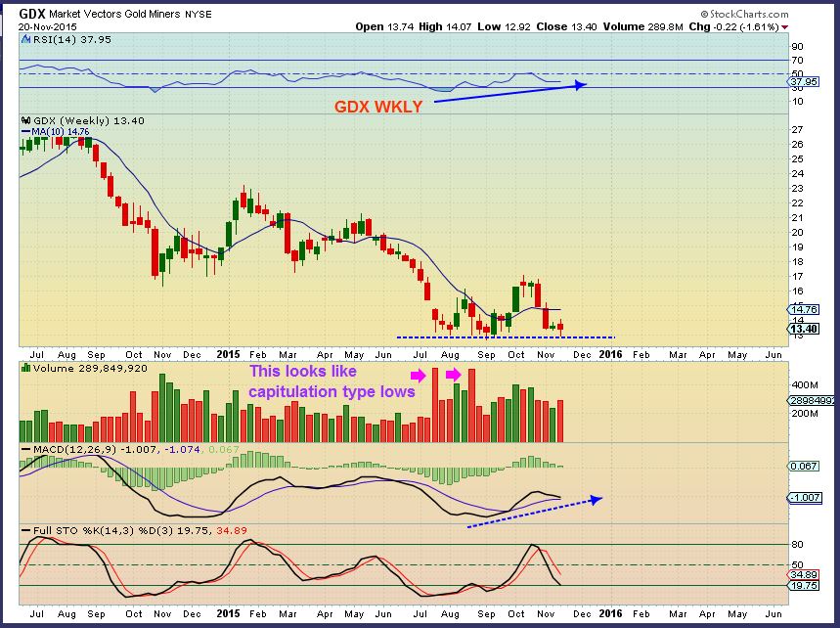Image resolution: width=840 pixels, height=628 pixels.
Task: Click the 34.89 stochastic axis tag
Action: click(804, 575)
